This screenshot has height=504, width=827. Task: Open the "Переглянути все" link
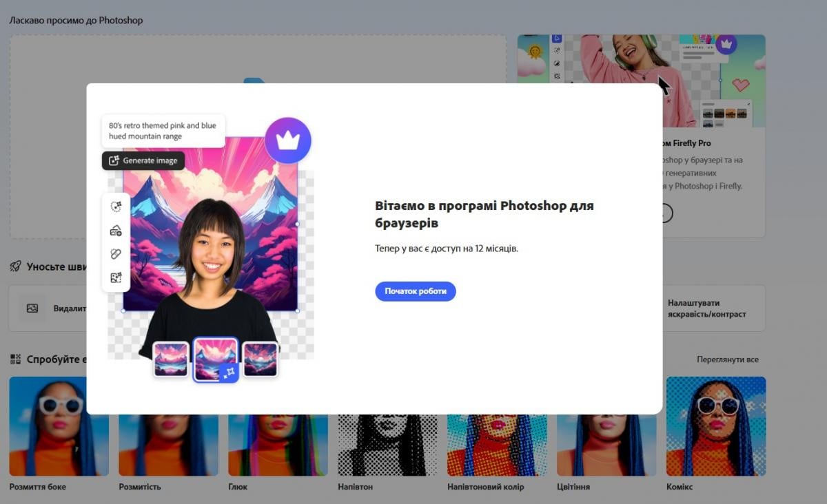point(727,359)
